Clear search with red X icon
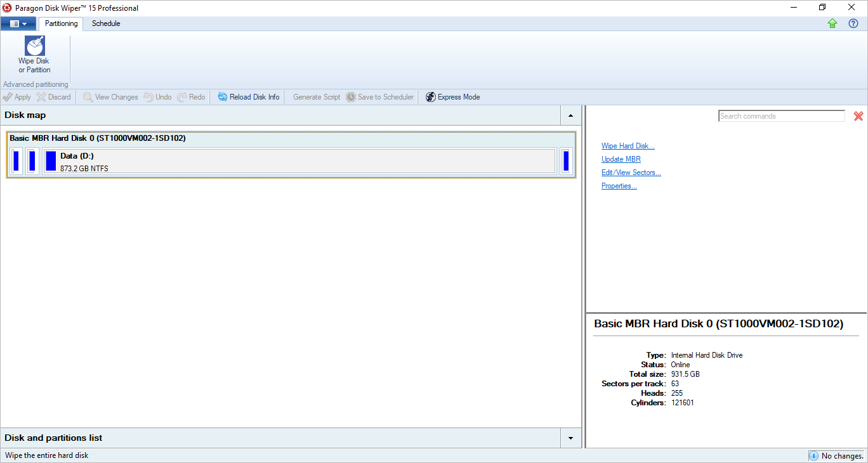Image resolution: width=868 pixels, height=463 pixels. tap(858, 116)
